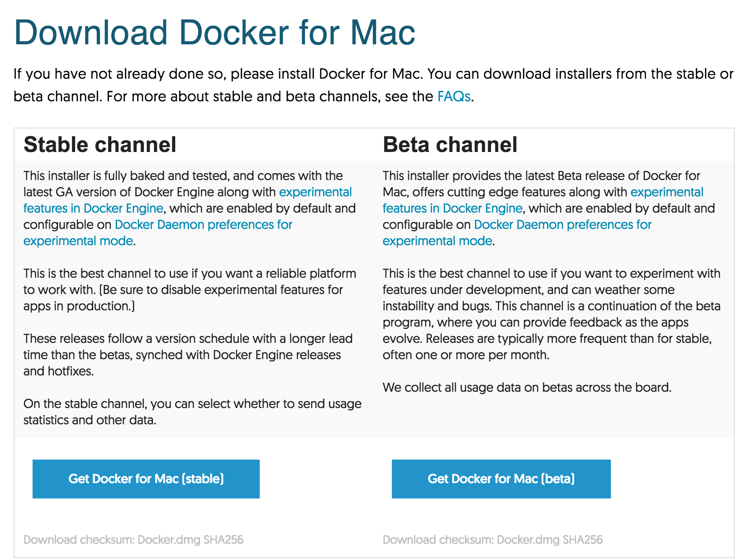The height and width of the screenshot is (560, 752).
Task: Click intro text 'If you have not already done so'
Action: pos(120,74)
